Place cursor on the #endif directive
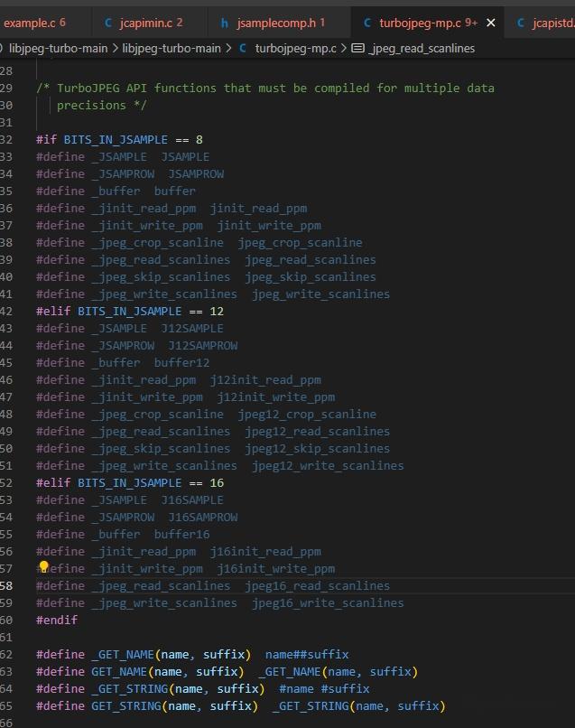This screenshot has width=575, height=728. [56, 620]
